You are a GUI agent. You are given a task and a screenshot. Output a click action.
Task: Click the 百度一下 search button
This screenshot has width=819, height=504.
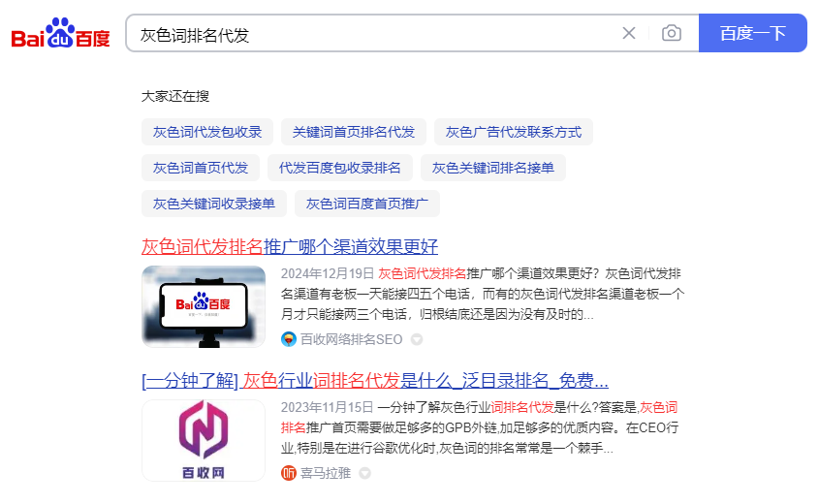753,33
